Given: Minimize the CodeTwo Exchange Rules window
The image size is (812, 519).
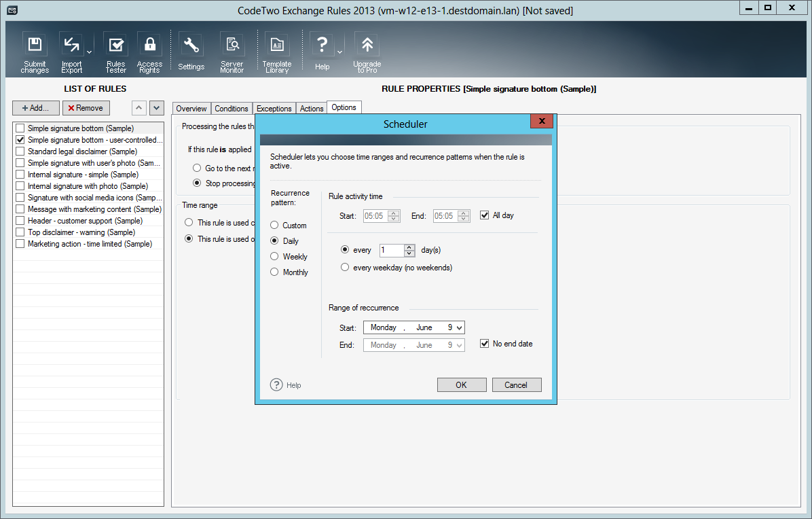Looking at the screenshot, I should 748,7.
